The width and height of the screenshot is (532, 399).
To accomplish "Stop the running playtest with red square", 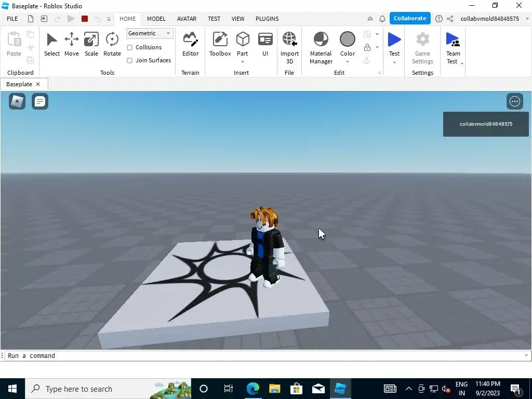I will coord(85,19).
